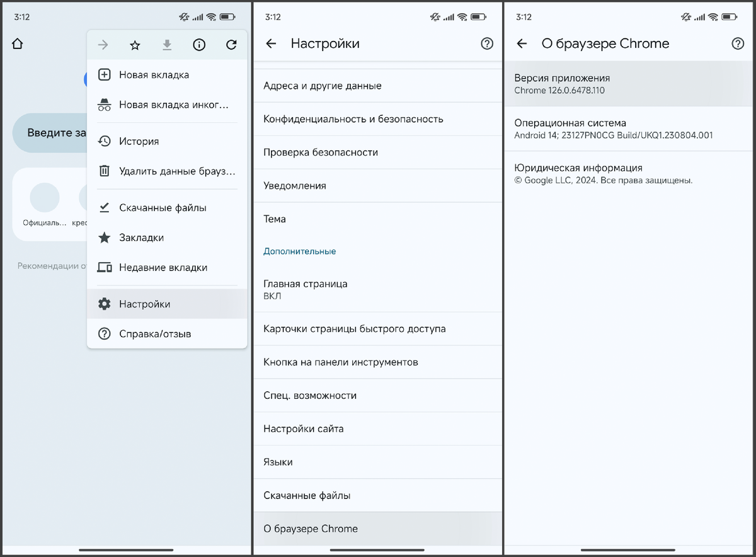756x557 pixels.
Task: Tap the recent tabs devices icon
Action: (x=105, y=267)
